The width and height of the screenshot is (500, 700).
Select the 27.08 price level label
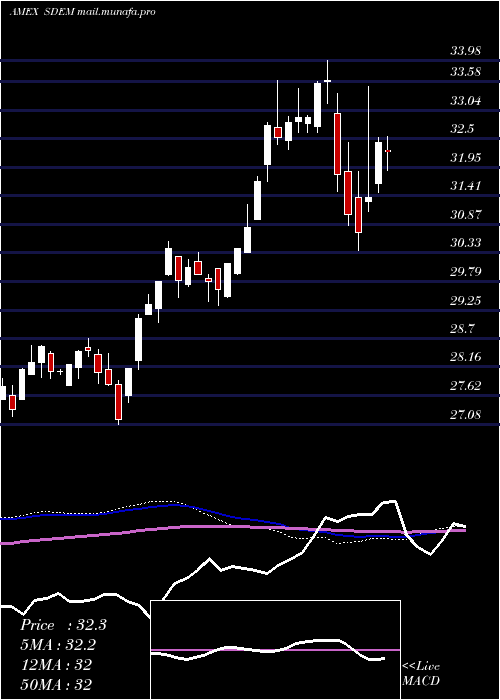466,415
